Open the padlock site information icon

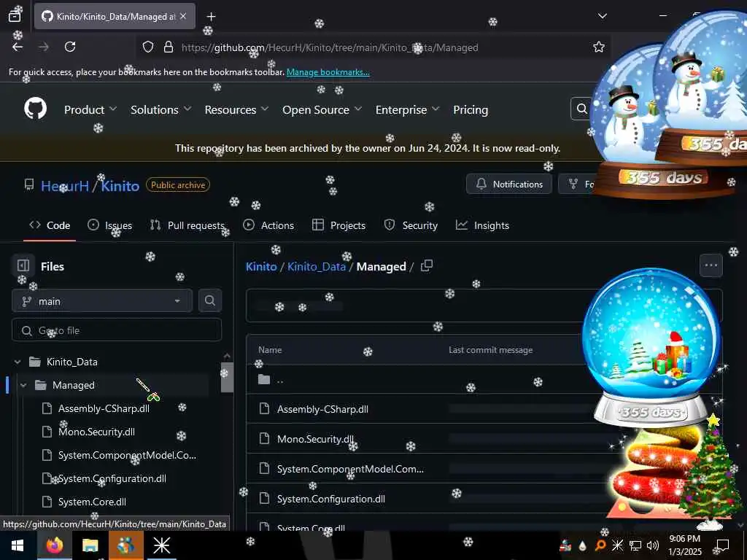click(169, 47)
